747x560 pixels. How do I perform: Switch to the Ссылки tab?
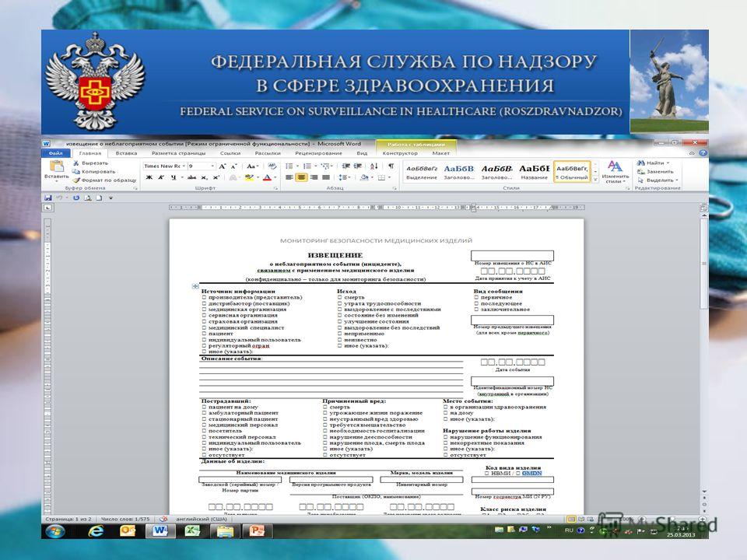(230, 153)
